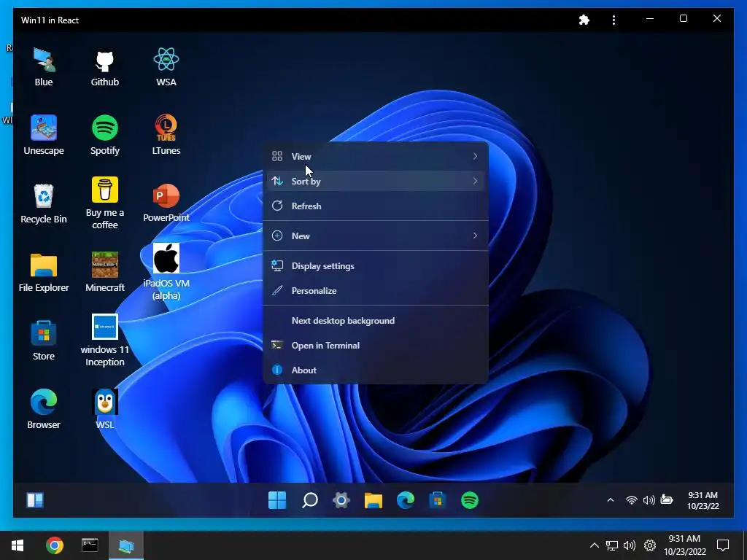Screen dimensions: 747x560
Task: Click the host clock showing 10/23/2022
Action: tap(684, 545)
